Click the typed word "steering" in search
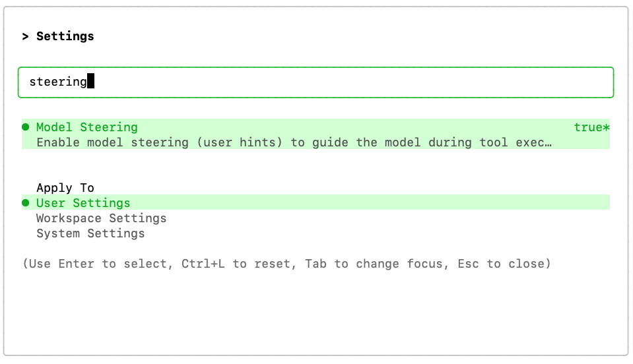The image size is (633, 364). pos(58,82)
